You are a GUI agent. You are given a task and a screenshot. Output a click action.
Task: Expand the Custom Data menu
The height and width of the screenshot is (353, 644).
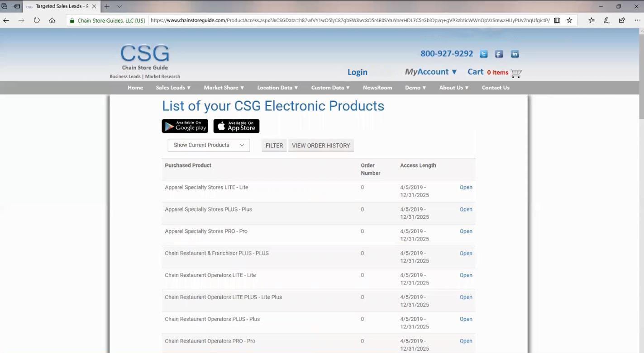click(x=330, y=88)
